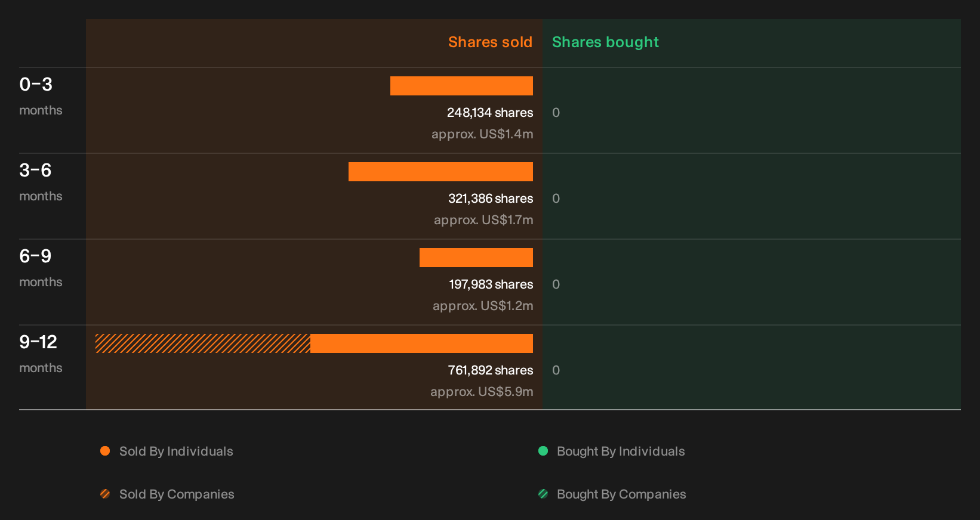
Task: Select the '248,134 shares' value
Action: pos(490,113)
